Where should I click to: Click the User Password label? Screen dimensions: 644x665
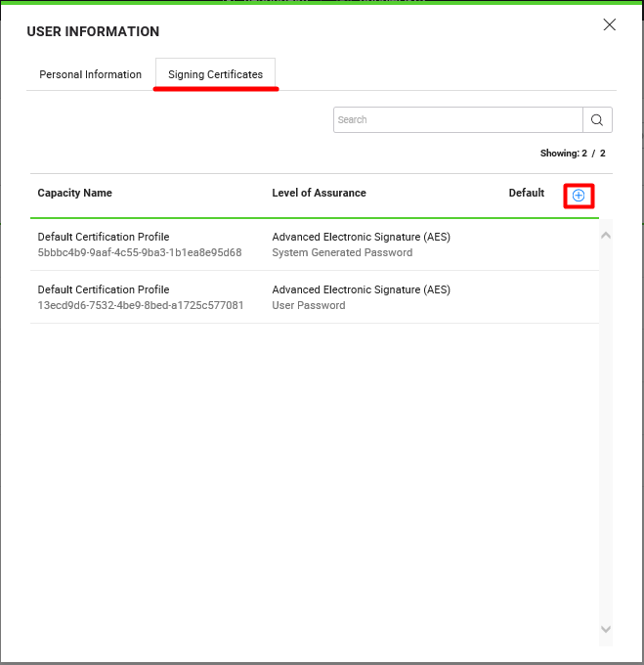point(308,305)
